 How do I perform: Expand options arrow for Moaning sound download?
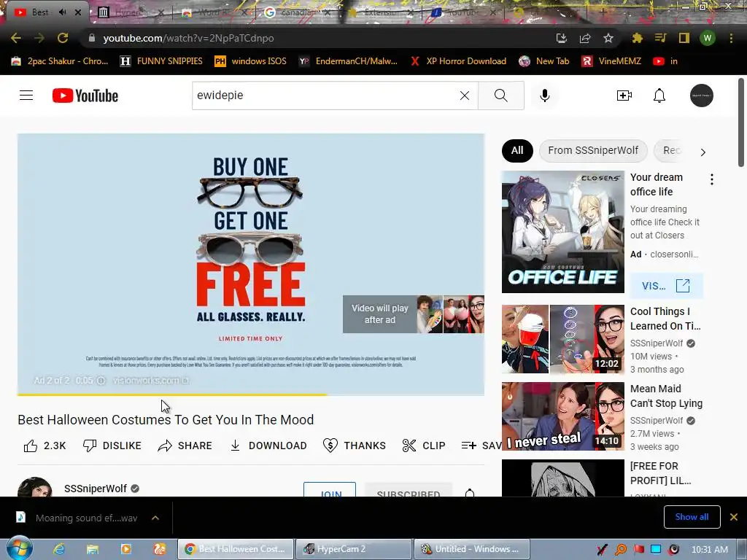(x=155, y=518)
